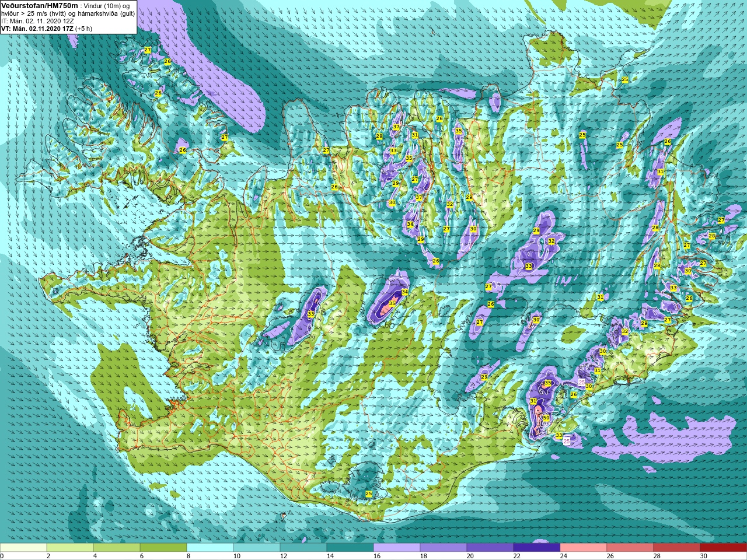This screenshot has height=560, width=747.
Task: Select the IT: Mán. 02. 11. 2020 12Z line
Action: (37, 20)
